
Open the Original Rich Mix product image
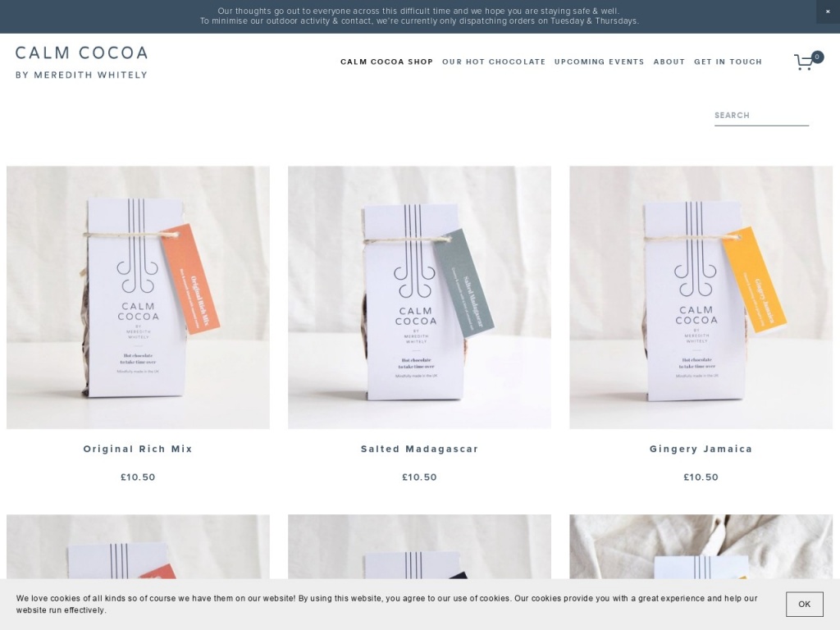point(138,297)
